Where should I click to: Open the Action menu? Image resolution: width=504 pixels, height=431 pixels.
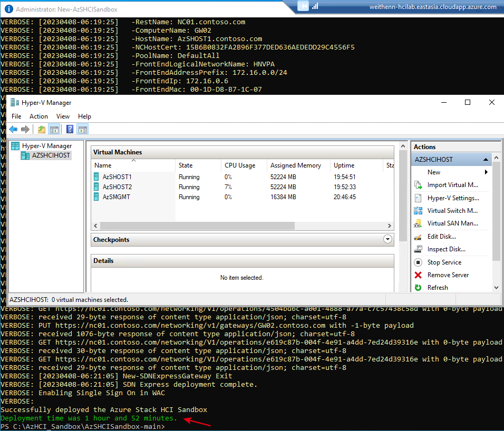coord(38,116)
